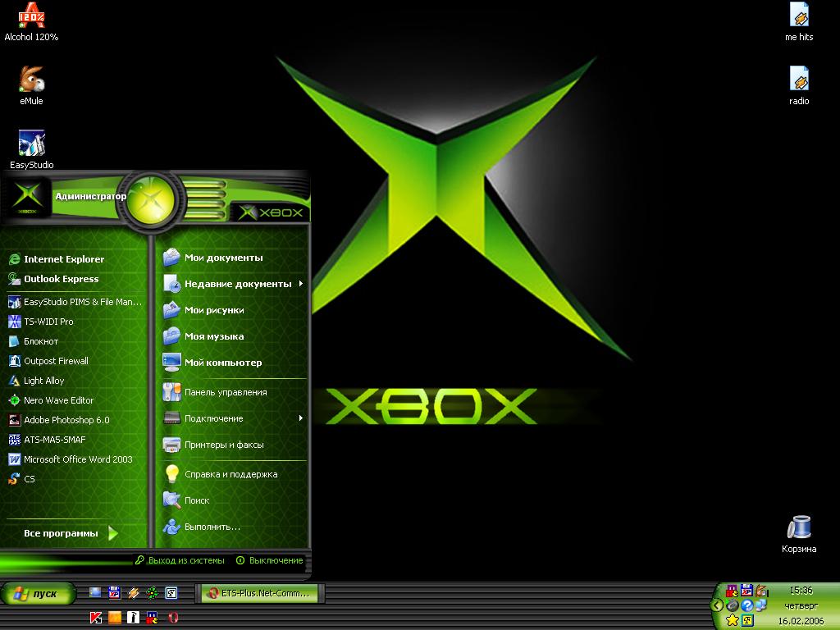Open Панель управления from menu
Viewport: 840px width, 630px height.
point(225,392)
